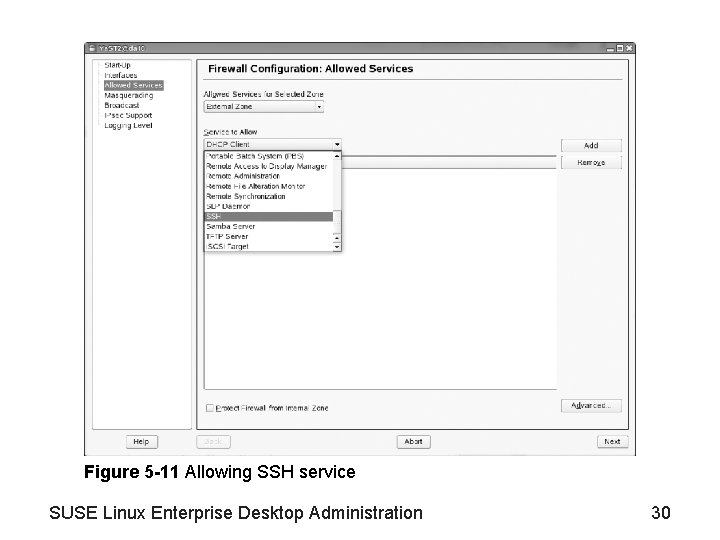Open Advanced settings button
720x540 pixels.
point(591,406)
